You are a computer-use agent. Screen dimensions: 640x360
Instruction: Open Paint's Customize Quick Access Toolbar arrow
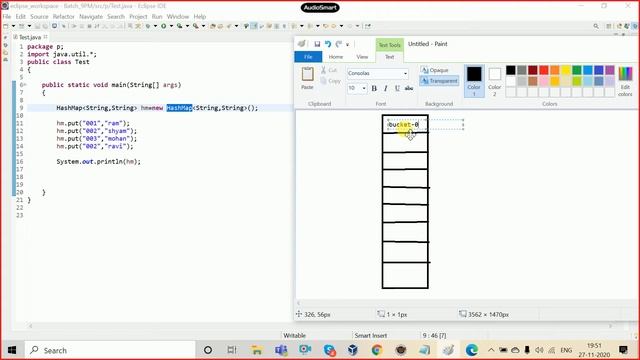[x=348, y=44]
